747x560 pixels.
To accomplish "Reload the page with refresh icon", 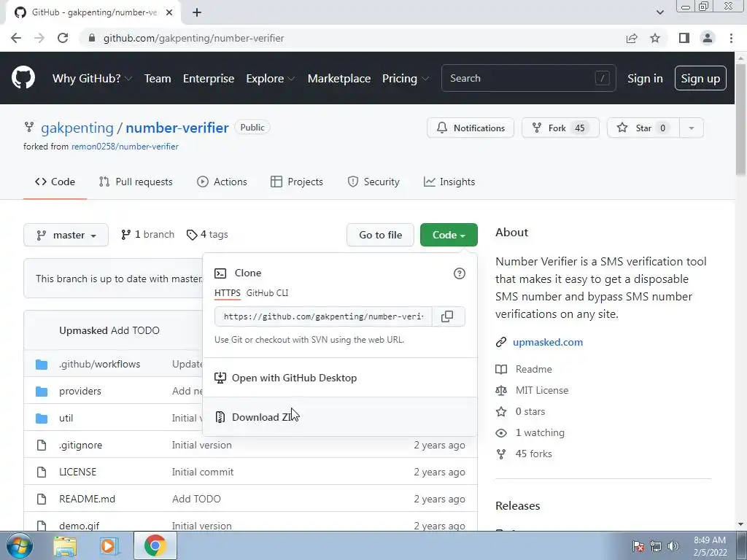I will [x=63, y=38].
